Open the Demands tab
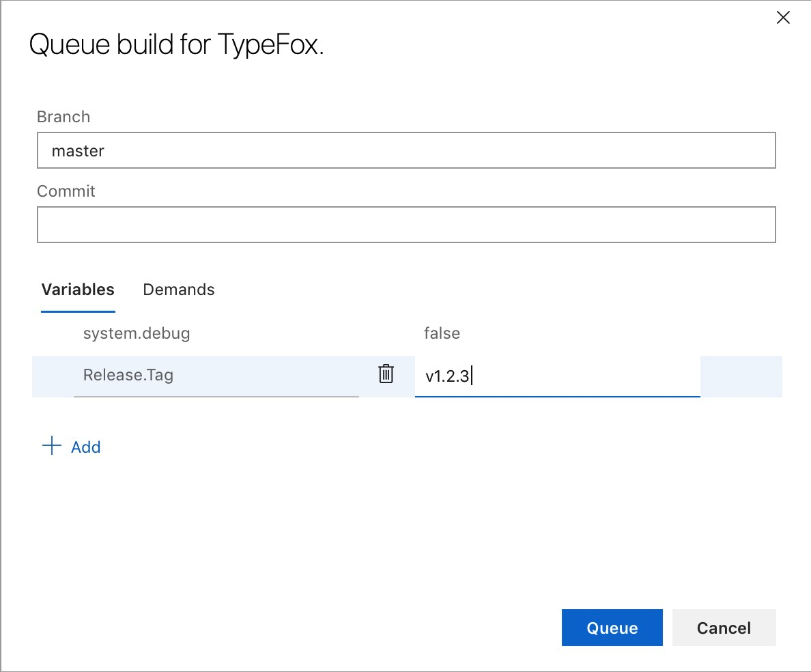The height and width of the screenshot is (672, 811). tap(178, 289)
